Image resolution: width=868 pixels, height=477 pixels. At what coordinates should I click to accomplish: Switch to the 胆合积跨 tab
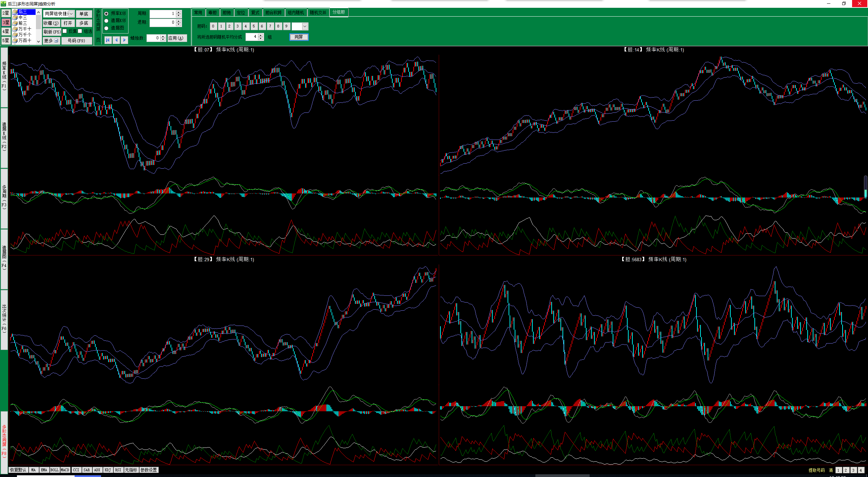point(273,13)
